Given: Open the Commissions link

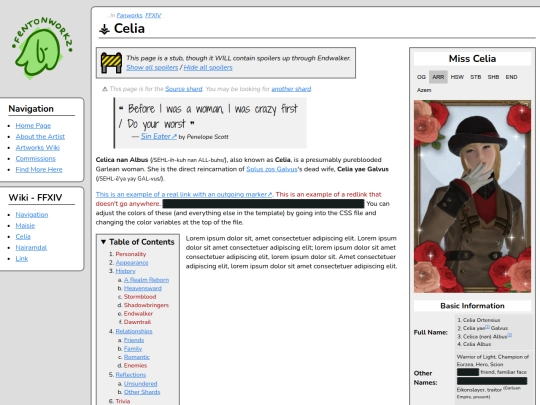Looking at the screenshot, I should coord(35,159).
